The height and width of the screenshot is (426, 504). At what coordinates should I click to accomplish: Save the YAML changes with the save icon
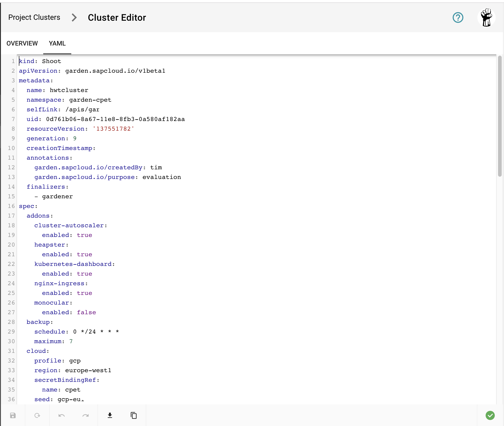13,416
